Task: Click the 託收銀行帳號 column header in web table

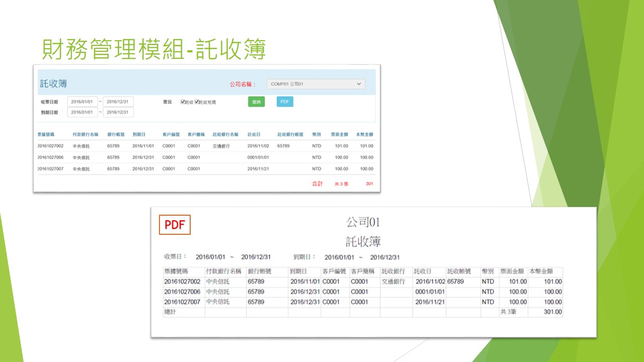Action: [290, 135]
